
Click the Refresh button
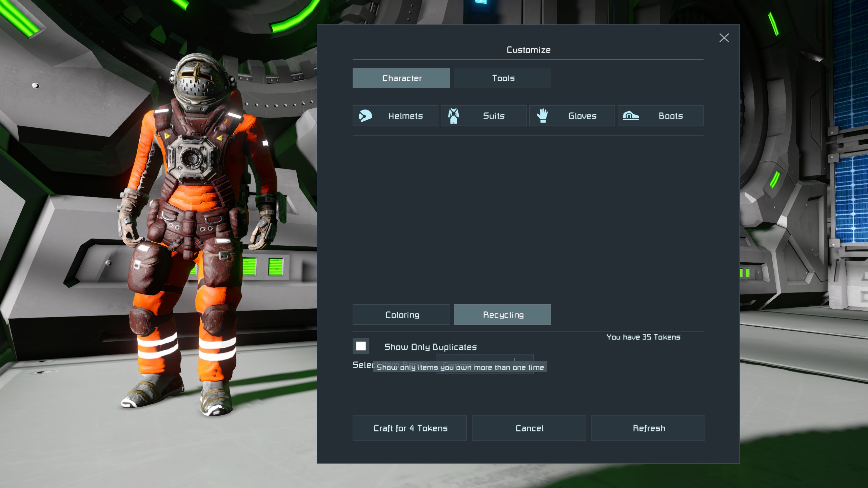648,428
